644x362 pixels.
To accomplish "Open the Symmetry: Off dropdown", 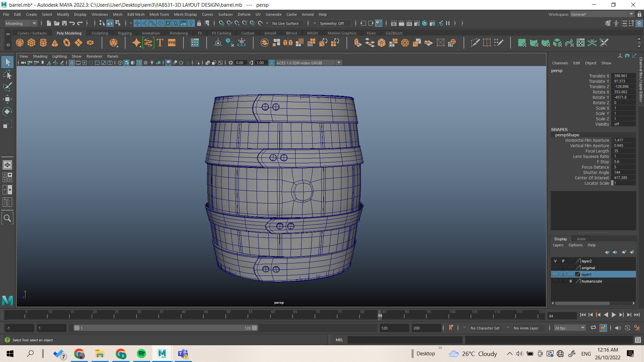I will click(334, 23).
